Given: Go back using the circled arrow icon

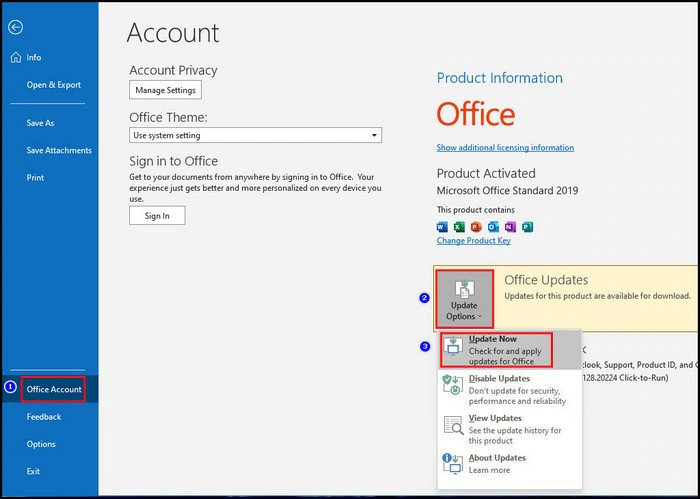Looking at the screenshot, I should [15, 27].
